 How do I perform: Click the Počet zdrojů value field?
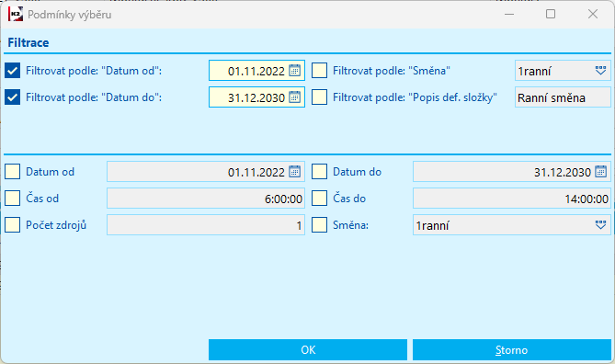[x=206, y=225]
